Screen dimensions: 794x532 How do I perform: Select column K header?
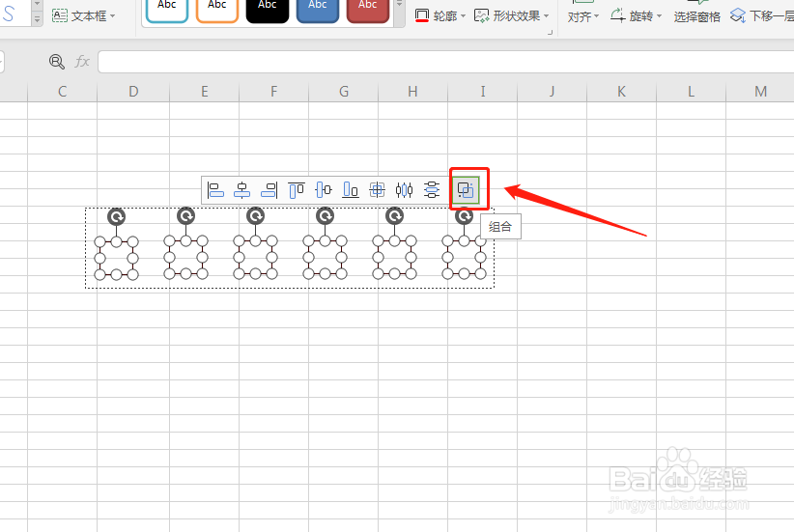621,92
